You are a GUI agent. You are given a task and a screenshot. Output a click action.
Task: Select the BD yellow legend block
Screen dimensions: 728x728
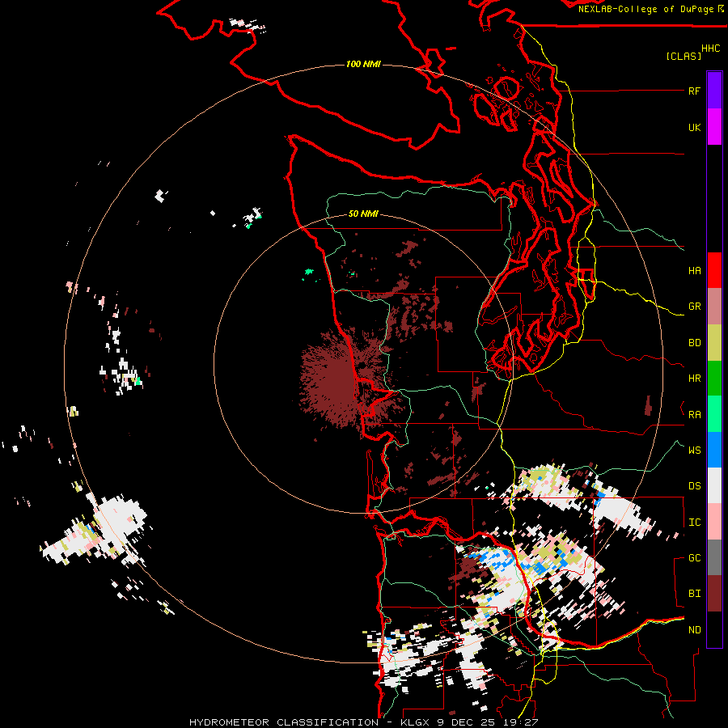click(714, 342)
